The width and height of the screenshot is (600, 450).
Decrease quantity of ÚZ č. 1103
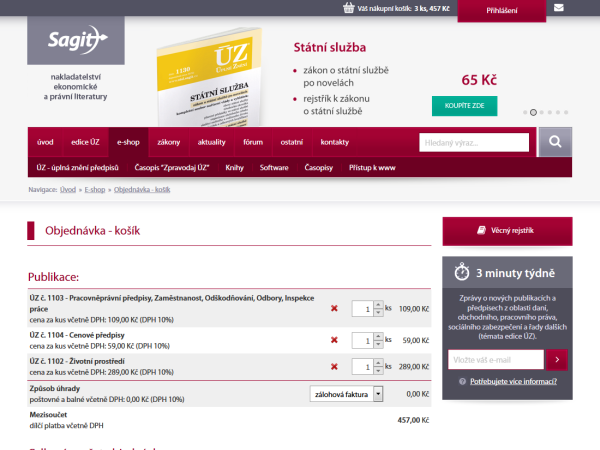(378, 312)
